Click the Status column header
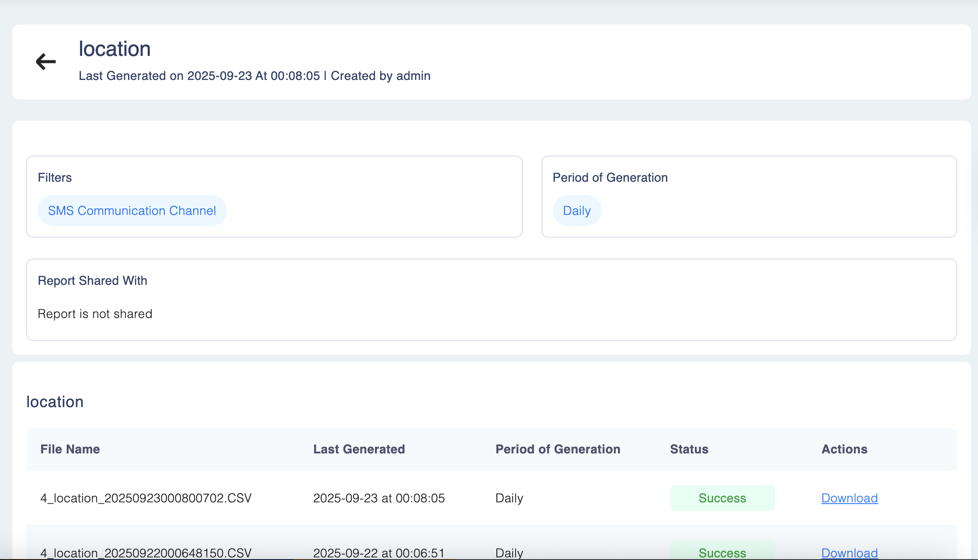Image resolution: width=978 pixels, height=560 pixels. [689, 449]
